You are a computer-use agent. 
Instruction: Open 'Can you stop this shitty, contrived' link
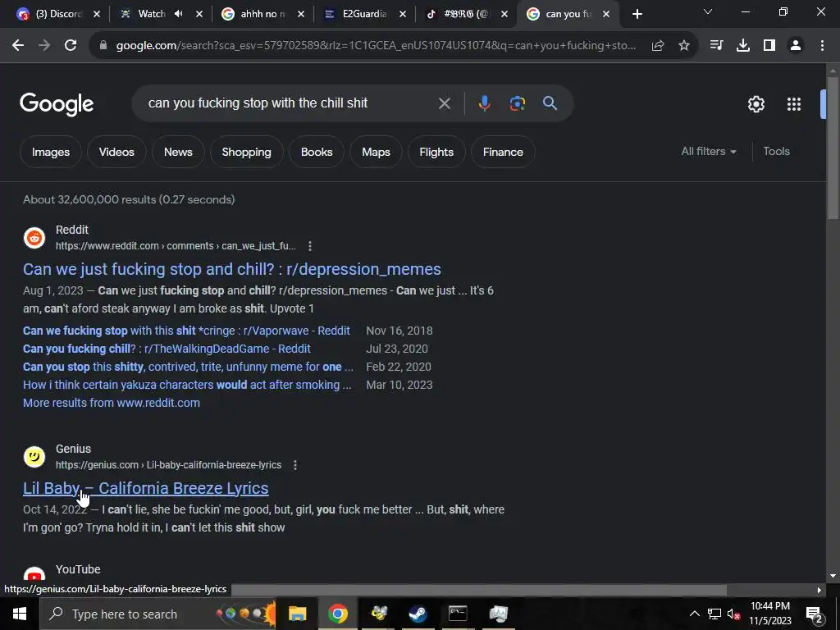pos(188,367)
